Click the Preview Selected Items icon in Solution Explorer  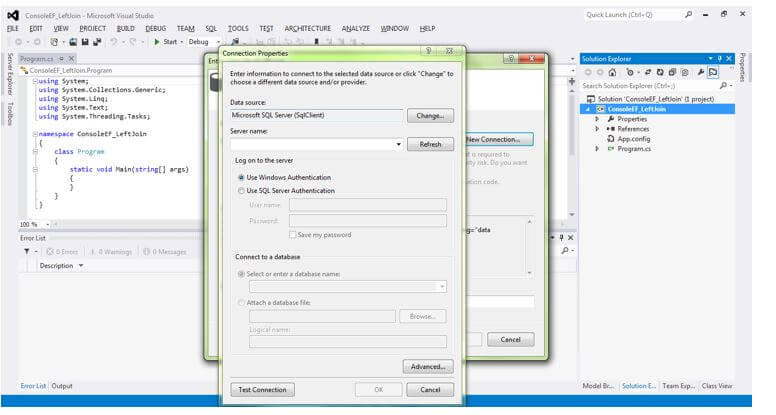click(713, 72)
